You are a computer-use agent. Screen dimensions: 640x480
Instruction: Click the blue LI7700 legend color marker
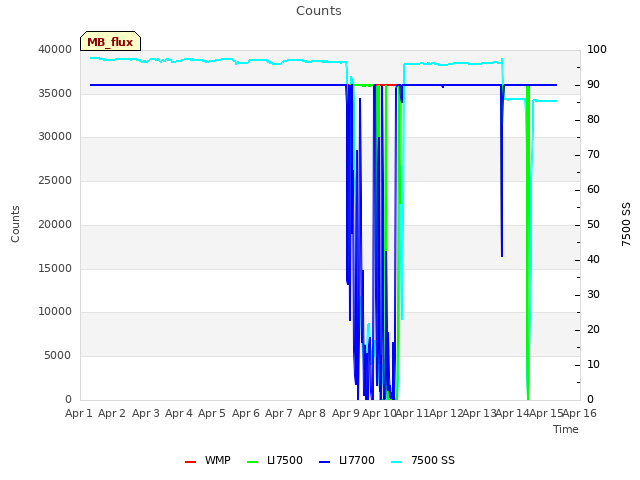coord(324,462)
